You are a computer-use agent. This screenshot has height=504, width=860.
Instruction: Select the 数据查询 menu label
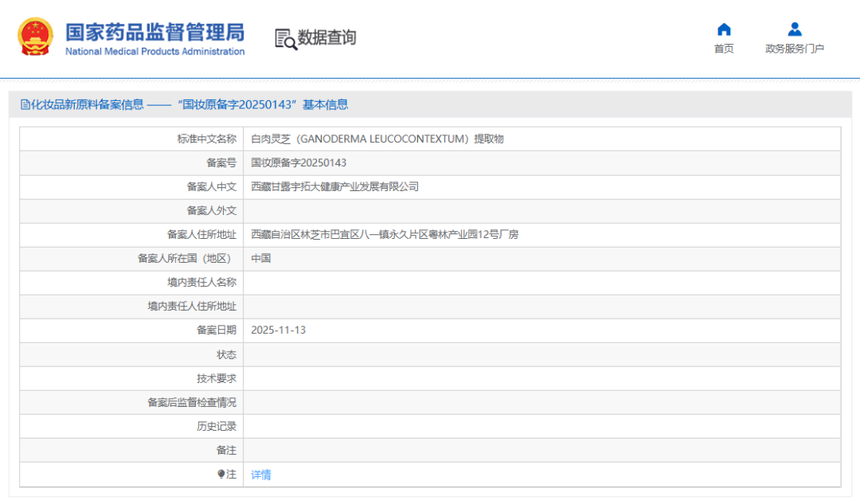[x=326, y=37]
